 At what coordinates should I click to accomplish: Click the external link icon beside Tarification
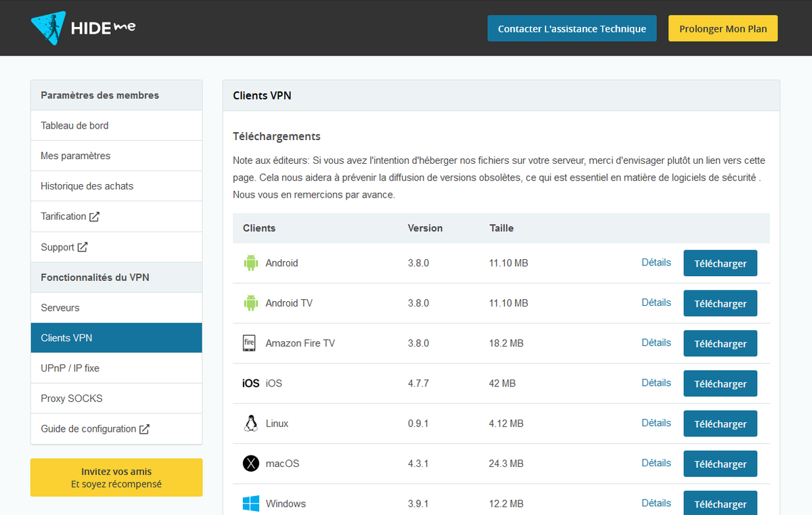point(95,217)
